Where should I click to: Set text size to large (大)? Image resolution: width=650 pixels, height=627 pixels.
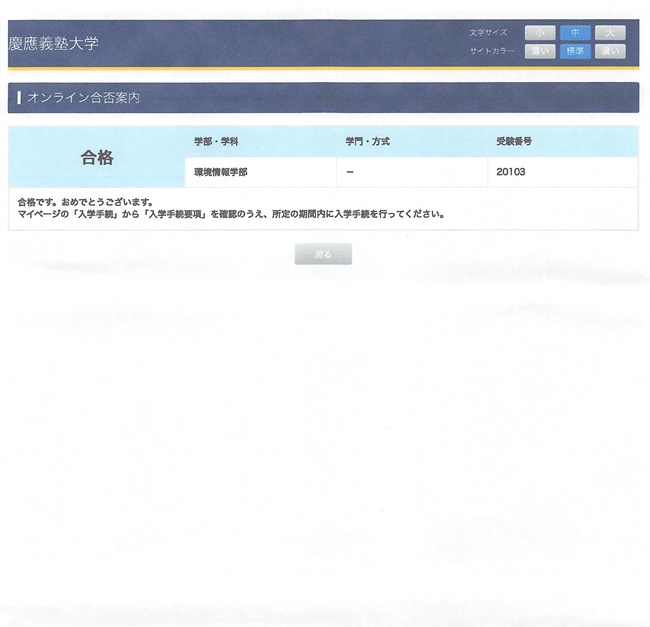click(610, 33)
